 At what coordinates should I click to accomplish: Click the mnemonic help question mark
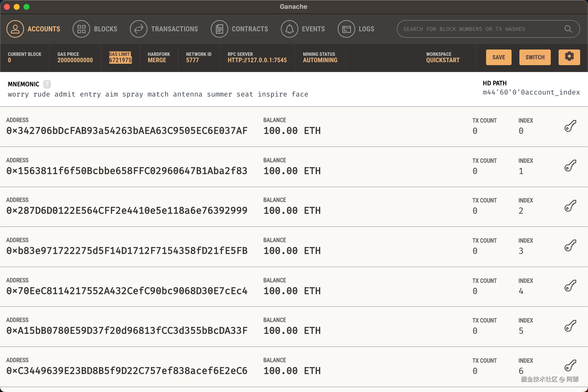[x=47, y=84]
